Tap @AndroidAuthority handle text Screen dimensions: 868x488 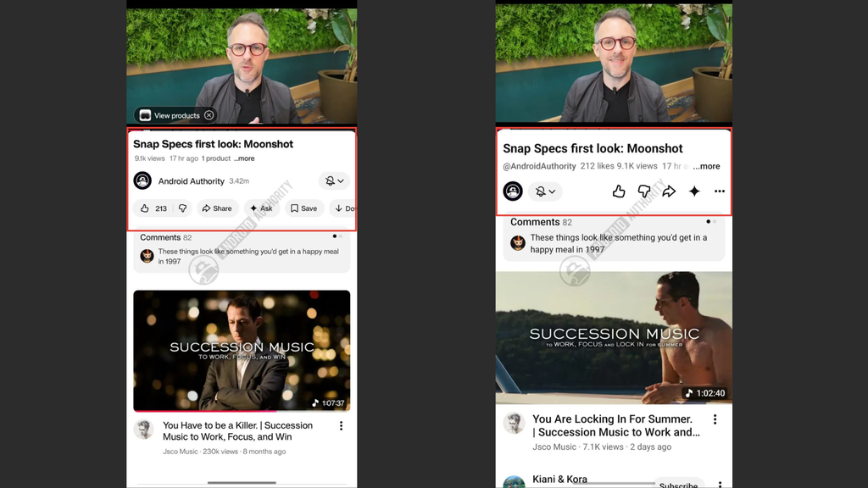coord(539,166)
